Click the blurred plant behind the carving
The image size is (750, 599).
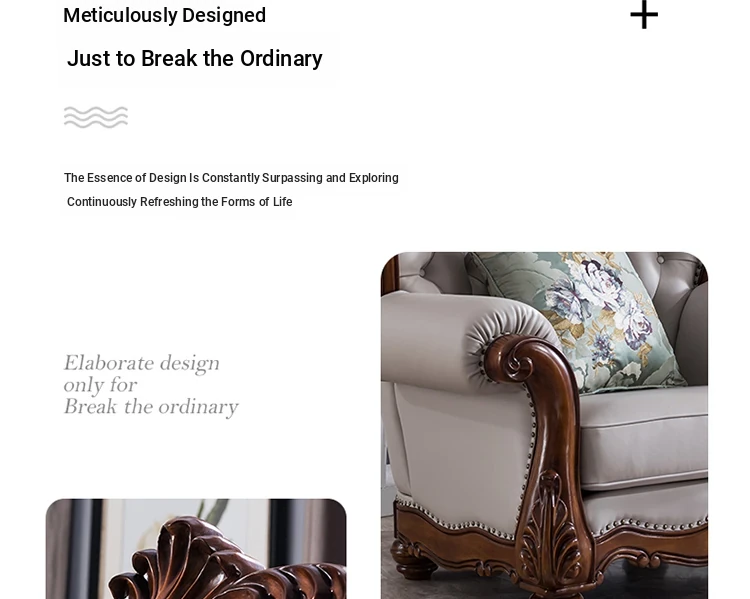(213, 510)
